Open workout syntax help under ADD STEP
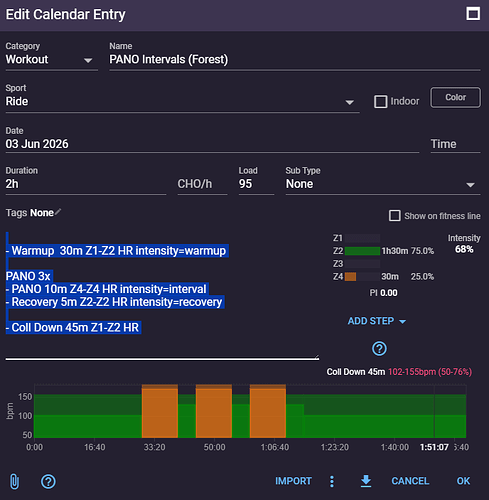The width and height of the screenshot is (489, 500). tap(379, 349)
